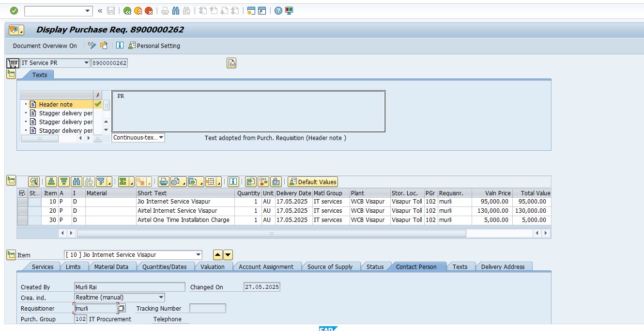Open the Source of Supply tab
The height and width of the screenshot is (331, 644).
coord(330,267)
